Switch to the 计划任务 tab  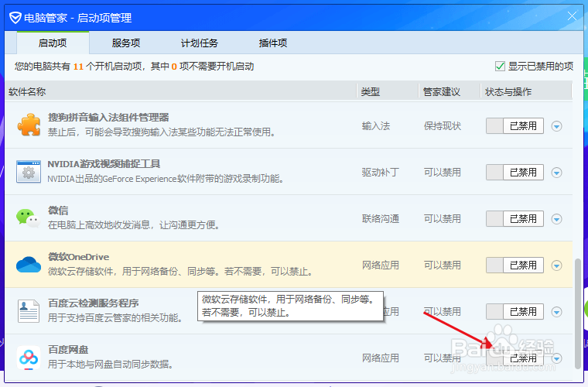(199, 43)
